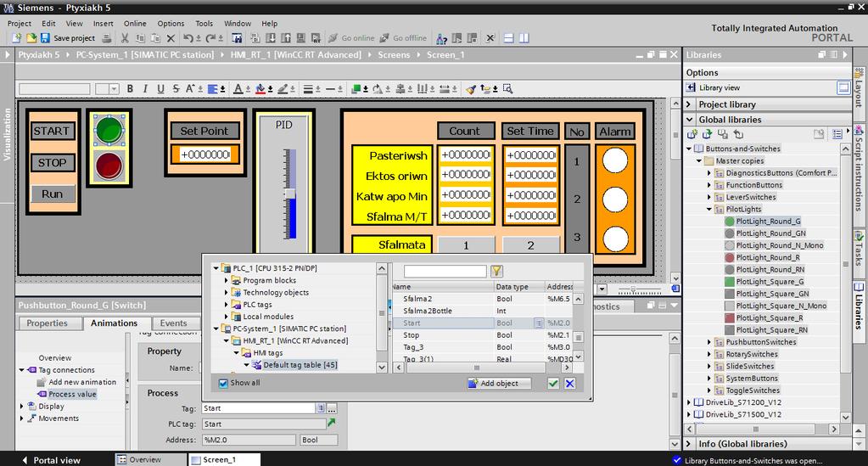868x466 pixels.
Task: Select PlotLight_Square_G library item
Action: point(770,282)
